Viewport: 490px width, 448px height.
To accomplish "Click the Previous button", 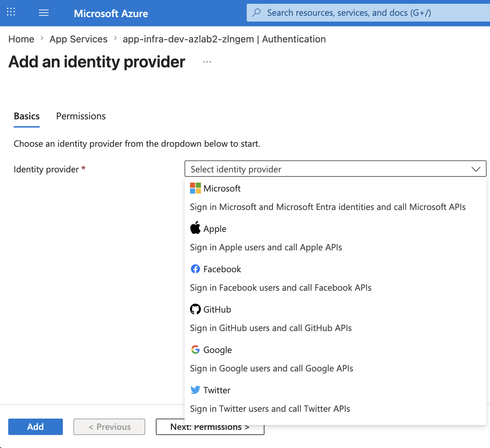I will coord(109,427).
